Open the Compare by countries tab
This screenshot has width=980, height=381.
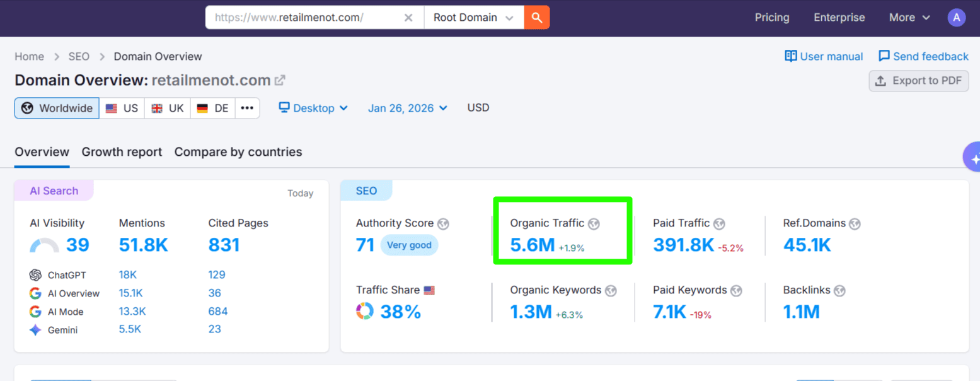tap(238, 152)
